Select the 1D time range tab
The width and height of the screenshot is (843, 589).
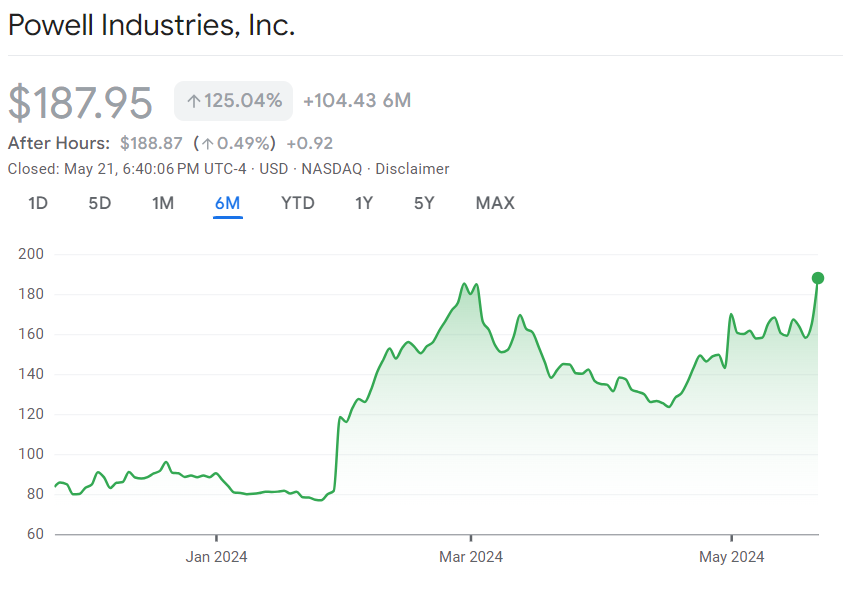(38, 203)
